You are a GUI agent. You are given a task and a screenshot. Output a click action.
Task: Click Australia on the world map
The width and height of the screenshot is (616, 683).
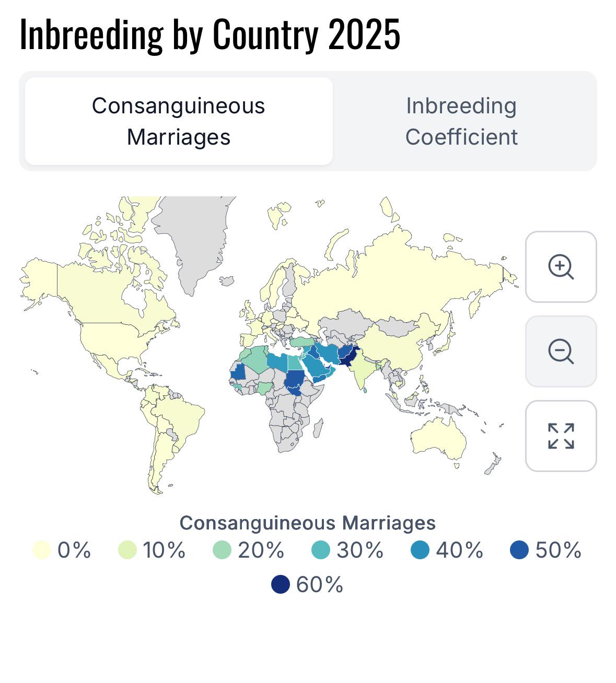[x=439, y=439]
